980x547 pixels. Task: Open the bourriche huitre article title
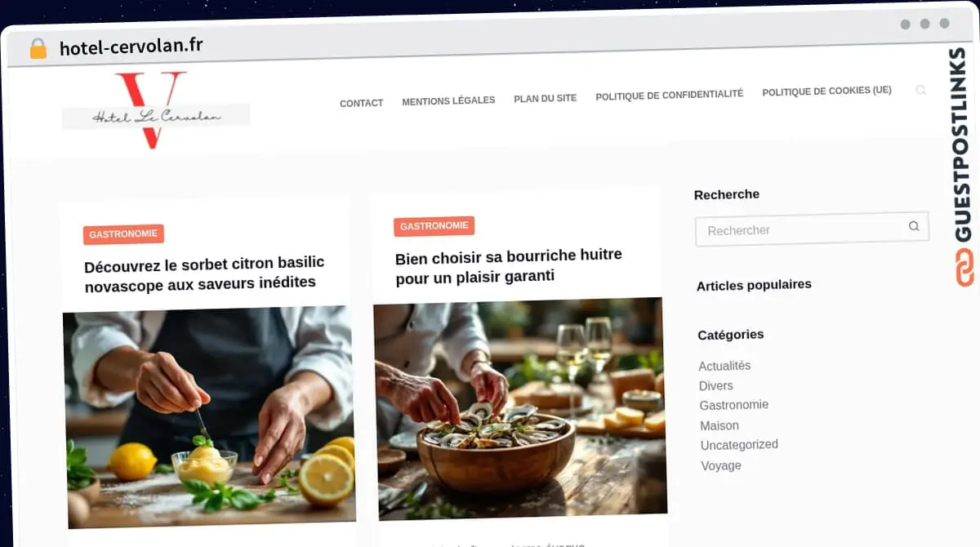click(x=509, y=265)
